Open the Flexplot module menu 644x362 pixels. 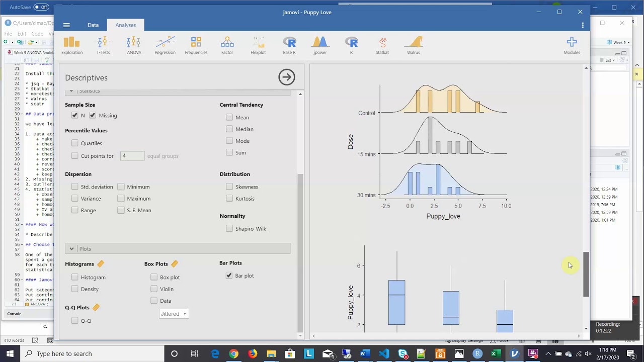click(x=258, y=45)
